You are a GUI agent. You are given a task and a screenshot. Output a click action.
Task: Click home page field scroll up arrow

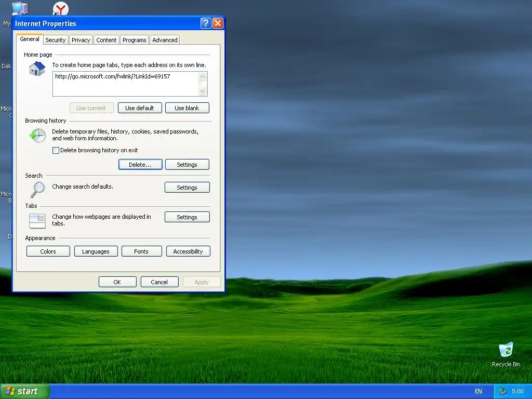pyautogui.click(x=203, y=76)
